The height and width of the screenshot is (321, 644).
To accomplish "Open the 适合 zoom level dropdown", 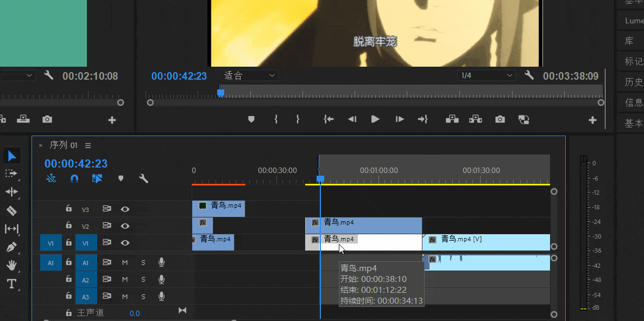I will [x=249, y=75].
